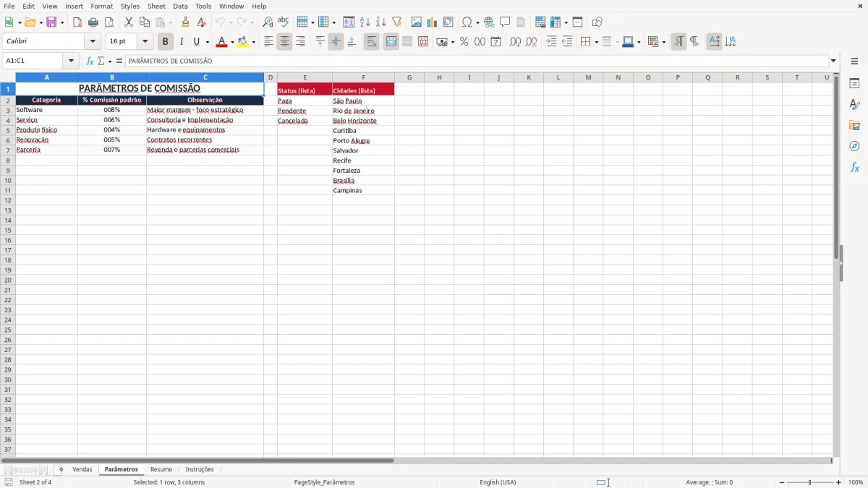Open the sidebar Gallery deck
868x488 pixels.
[x=854, y=125]
